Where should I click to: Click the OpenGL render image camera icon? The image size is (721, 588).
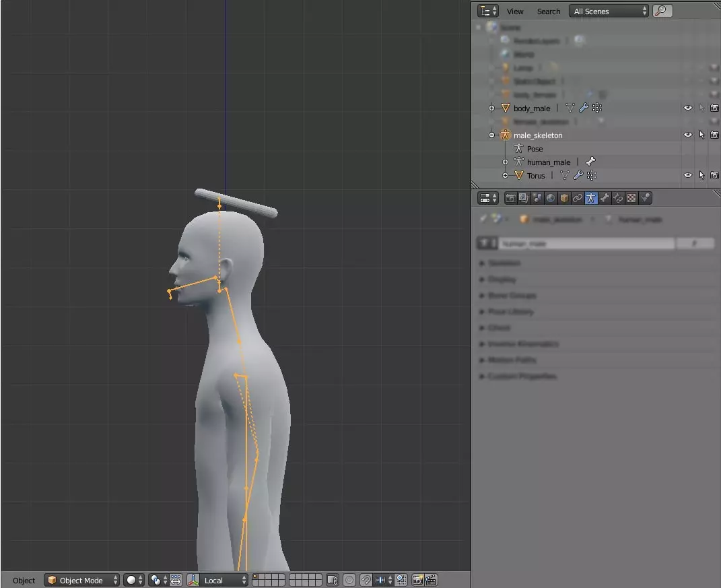(417, 580)
